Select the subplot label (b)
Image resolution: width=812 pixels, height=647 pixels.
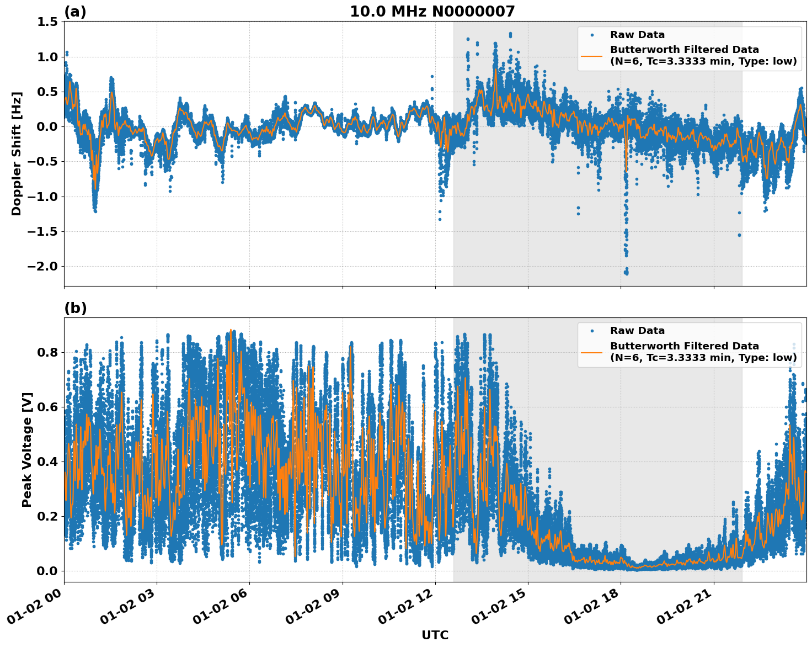[76, 307]
